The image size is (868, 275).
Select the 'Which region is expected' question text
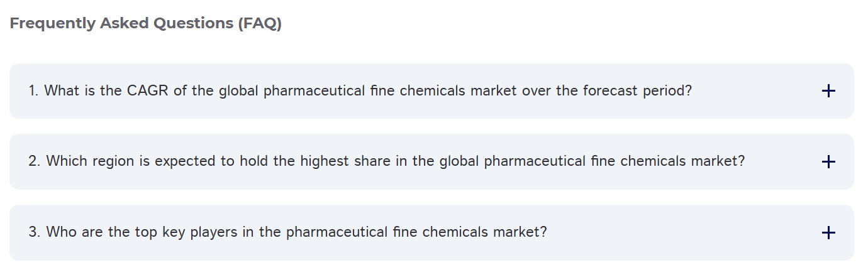(386, 161)
